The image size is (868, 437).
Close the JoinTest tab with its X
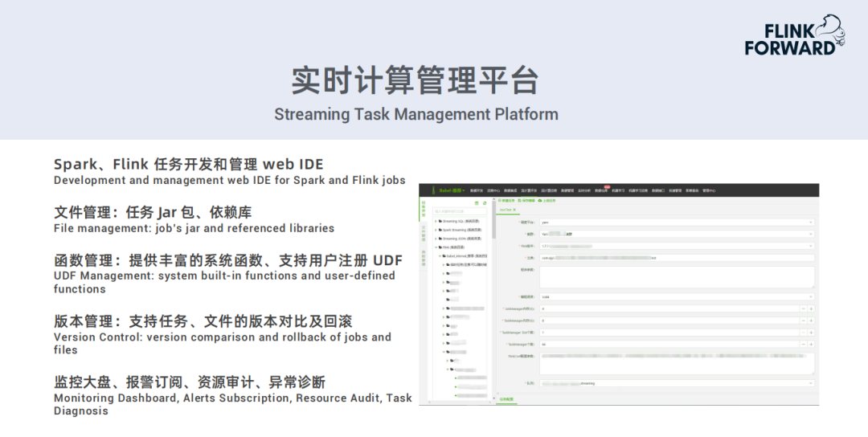pyautogui.click(x=514, y=210)
